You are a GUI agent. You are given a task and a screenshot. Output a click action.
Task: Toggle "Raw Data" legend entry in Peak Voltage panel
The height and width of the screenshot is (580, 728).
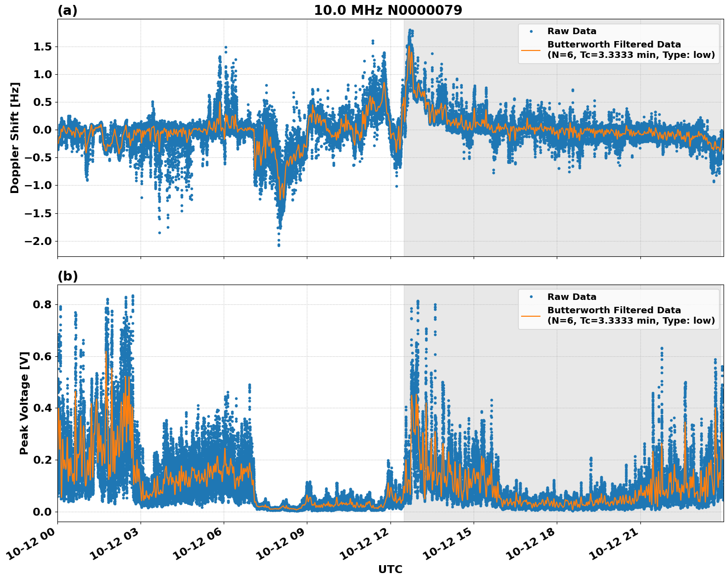tap(572, 297)
